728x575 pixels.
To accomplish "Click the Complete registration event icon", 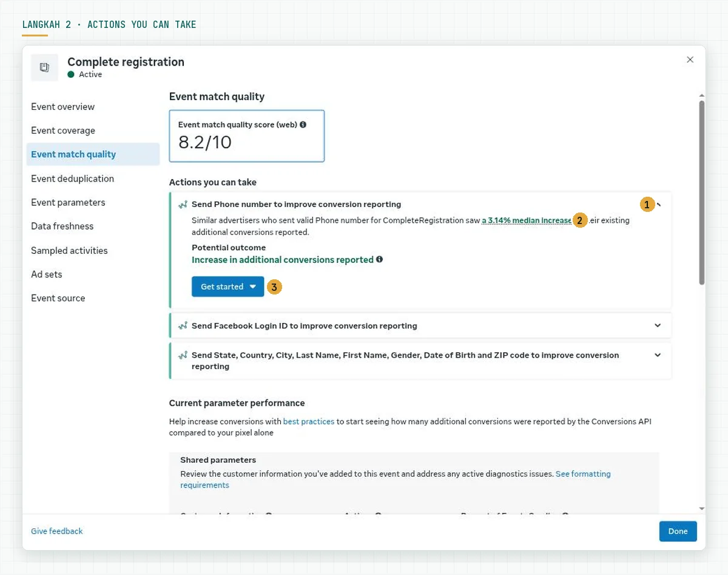I will point(45,67).
